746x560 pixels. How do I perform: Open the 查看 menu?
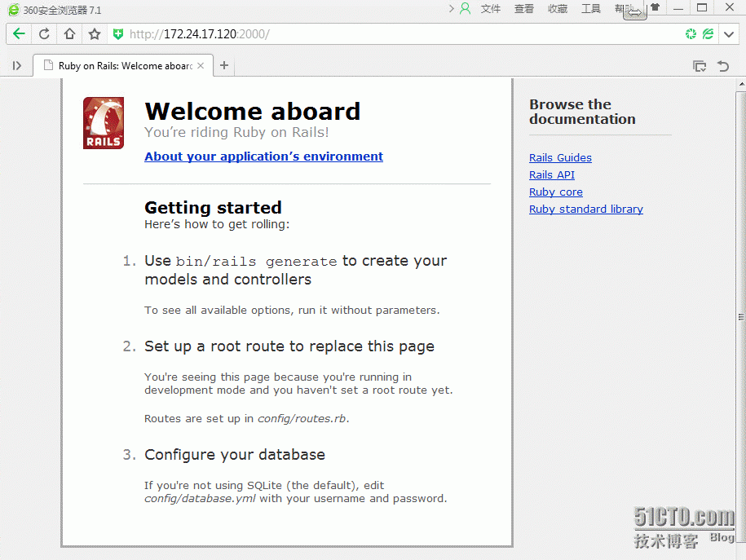(x=523, y=9)
